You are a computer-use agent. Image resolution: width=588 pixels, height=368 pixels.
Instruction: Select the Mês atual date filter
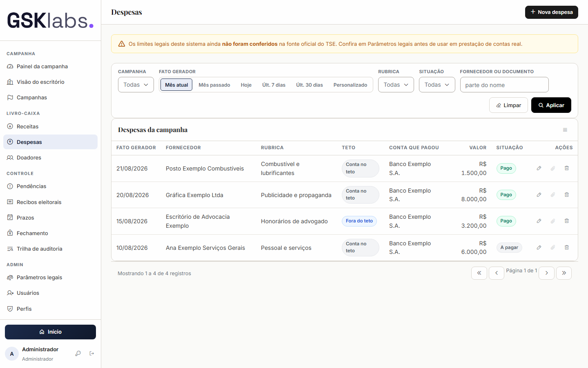click(x=176, y=85)
